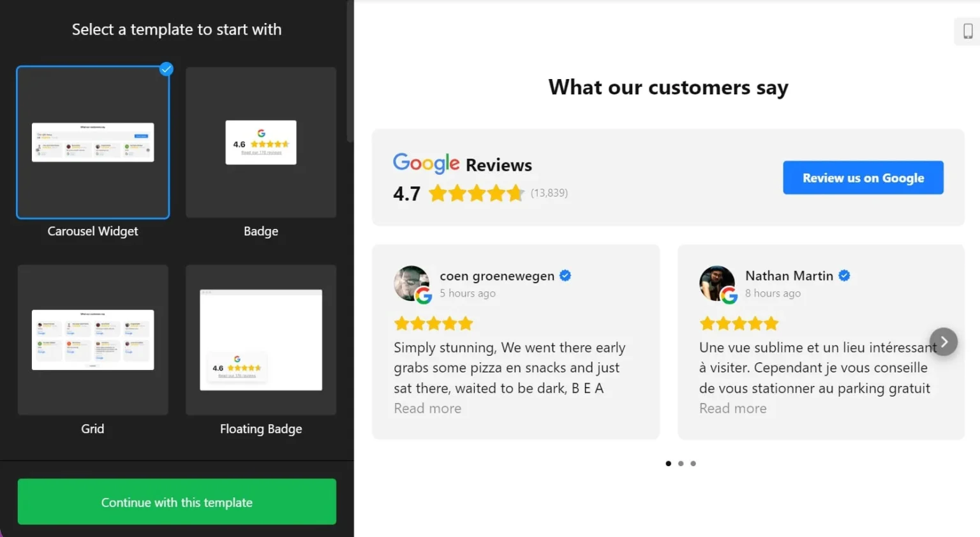This screenshot has width=980, height=537.
Task: Click the five-star rating in coen's review
Action: point(434,323)
